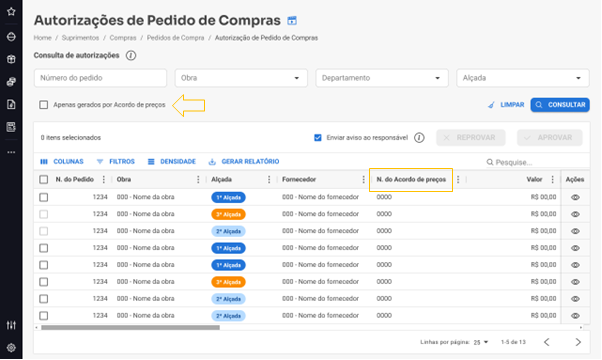Open Fornecedor column menu dots
The image size is (602, 360).
click(363, 179)
